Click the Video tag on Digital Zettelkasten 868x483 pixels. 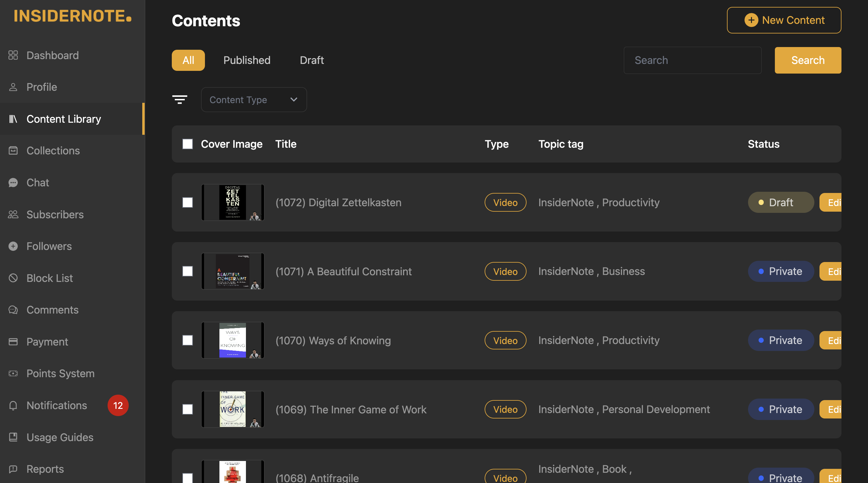(505, 203)
